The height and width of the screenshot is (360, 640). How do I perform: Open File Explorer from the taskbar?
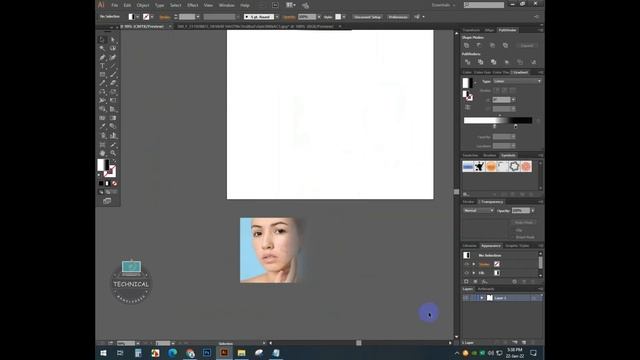click(242, 353)
